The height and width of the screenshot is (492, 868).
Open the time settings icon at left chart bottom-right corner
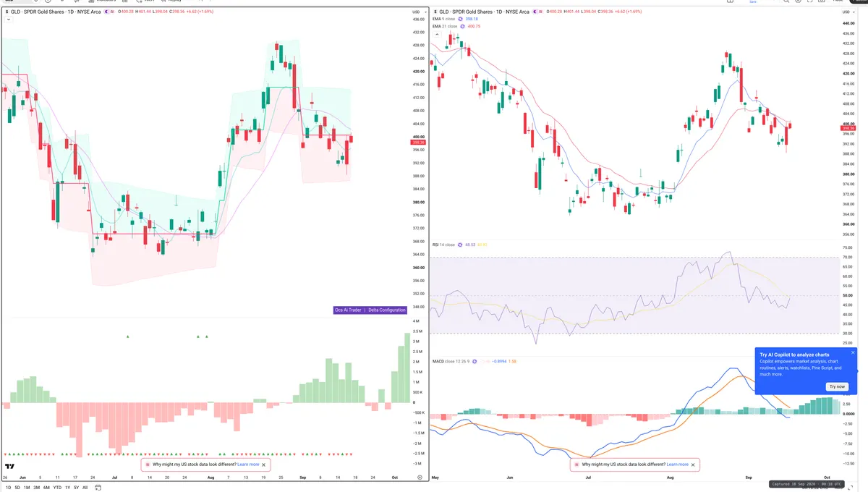tap(420, 478)
